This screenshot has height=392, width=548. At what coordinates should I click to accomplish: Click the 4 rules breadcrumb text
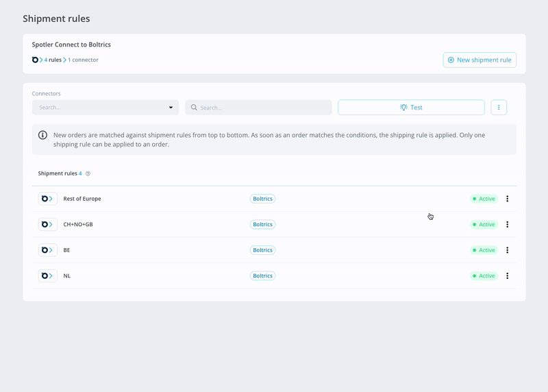[53, 60]
